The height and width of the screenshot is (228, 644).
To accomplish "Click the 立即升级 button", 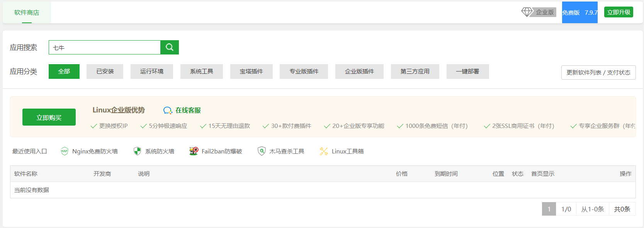I will point(619,12).
